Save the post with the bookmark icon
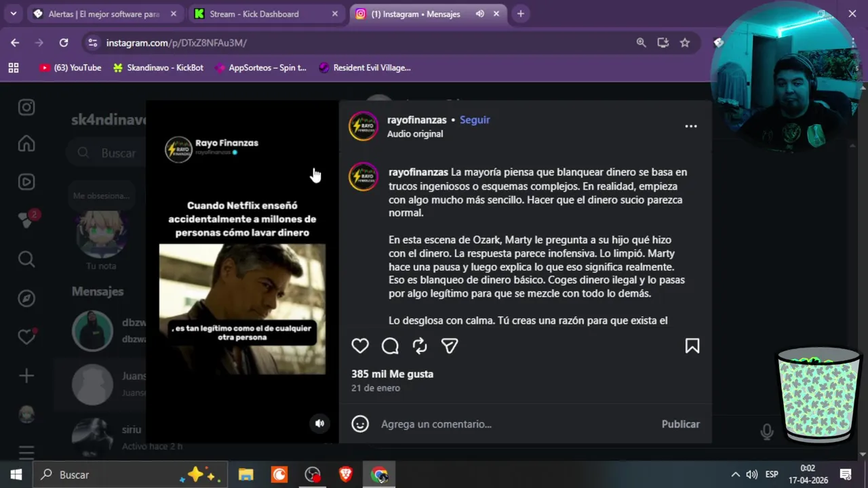 (x=692, y=346)
